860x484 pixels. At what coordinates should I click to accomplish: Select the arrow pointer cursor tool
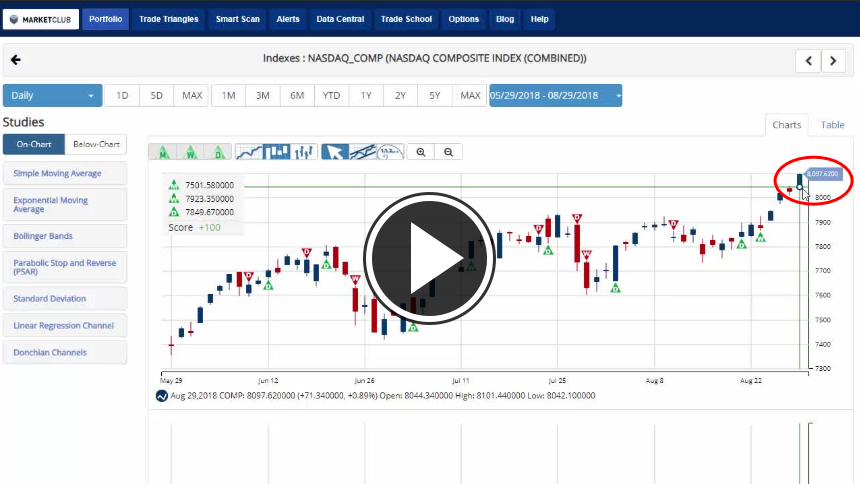point(335,152)
